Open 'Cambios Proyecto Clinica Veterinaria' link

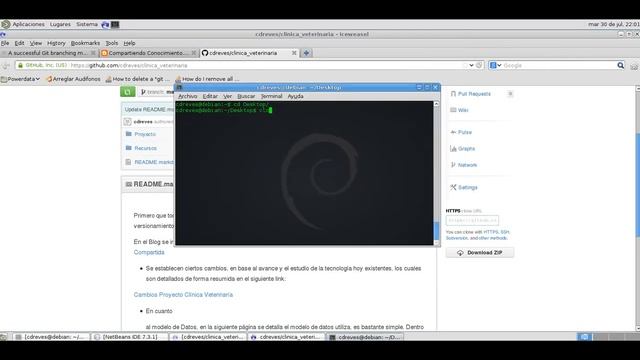coord(183,295)
